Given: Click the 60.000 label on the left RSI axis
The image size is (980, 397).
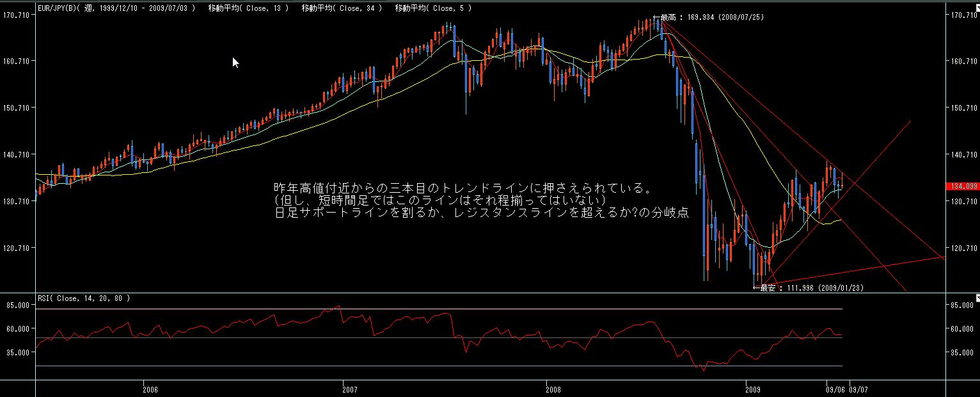Looking at the screenshot, I should 19,329.
